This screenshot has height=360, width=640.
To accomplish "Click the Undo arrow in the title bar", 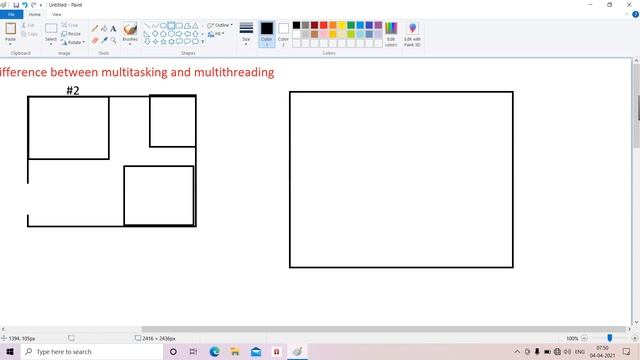I will [x=24, y=5].
